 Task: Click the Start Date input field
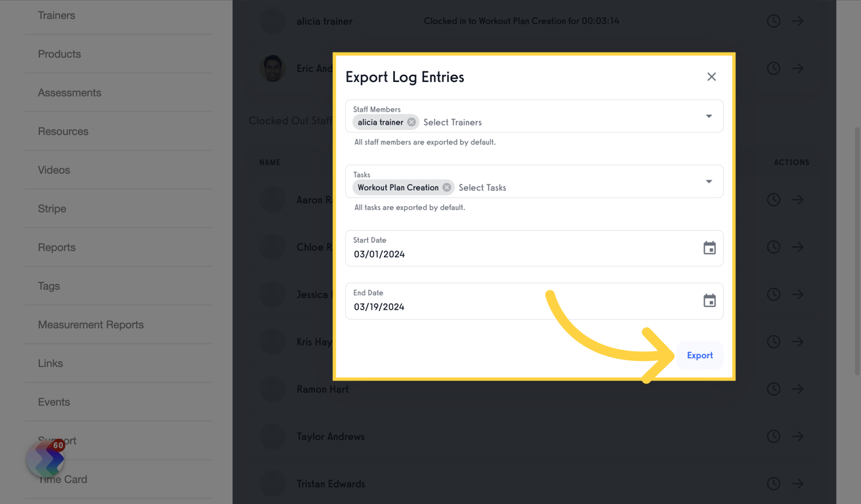(x=459, y=253)
